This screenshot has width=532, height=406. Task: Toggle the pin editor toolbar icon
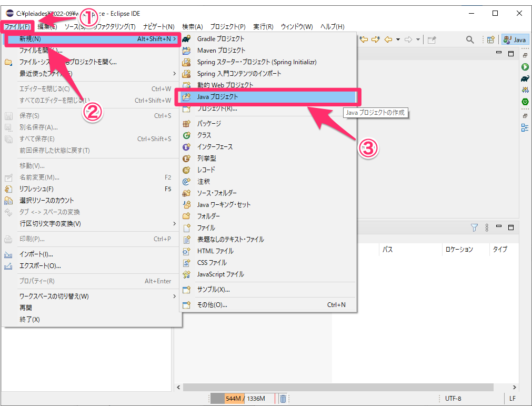(431, 40)
